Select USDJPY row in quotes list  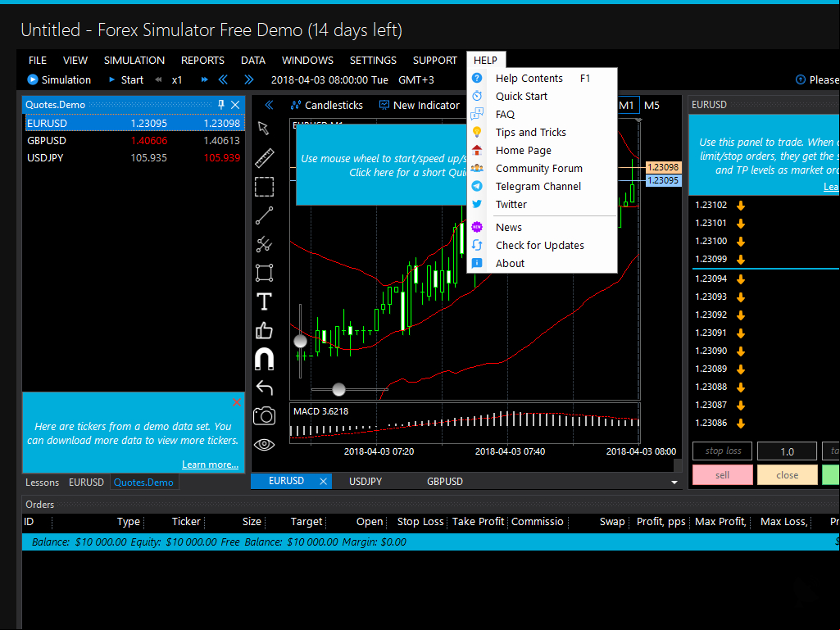134,157
